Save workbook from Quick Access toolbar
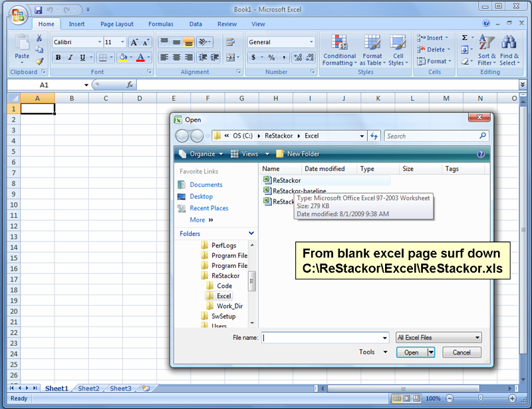532x409 pixels. 39,10
